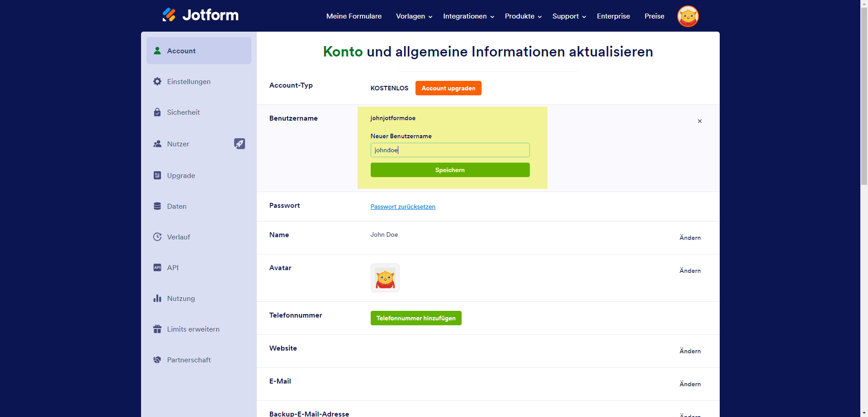Click the Passwort zurücksetzen link
868x417 pixels.
[x=403, y=206]
